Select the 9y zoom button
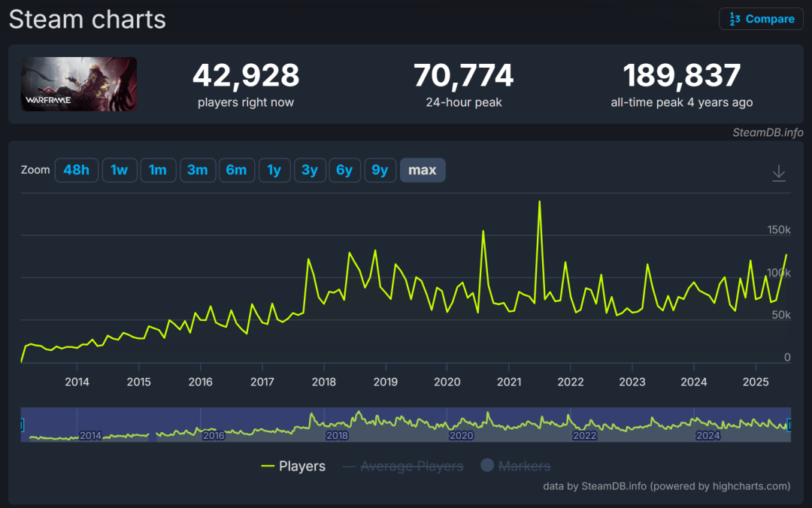 380,170
